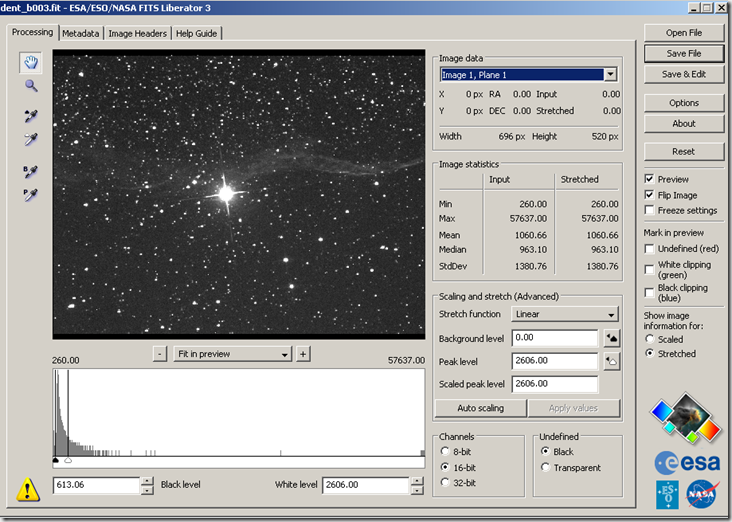Viewport: 732px width, 522px height.
Task: Mark Undefined (red) pixels in preview
Action: pos(649,248)
